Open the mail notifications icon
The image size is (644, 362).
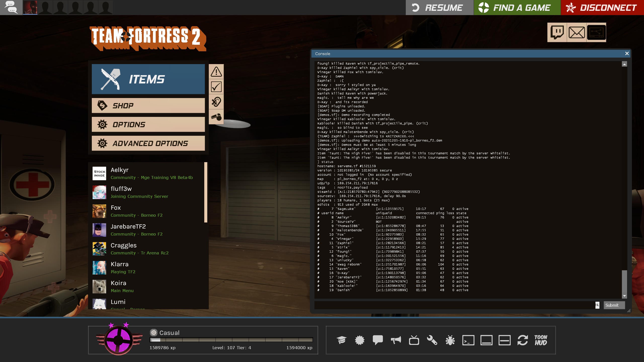577,32
